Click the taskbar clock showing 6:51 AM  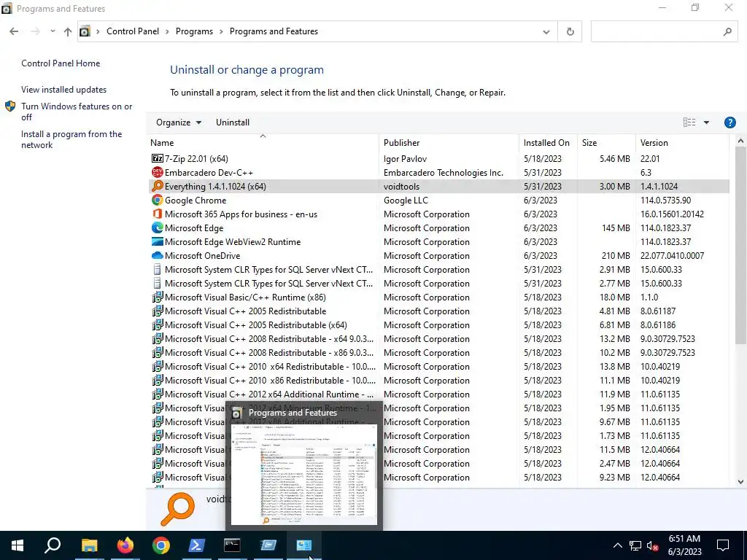684,545
